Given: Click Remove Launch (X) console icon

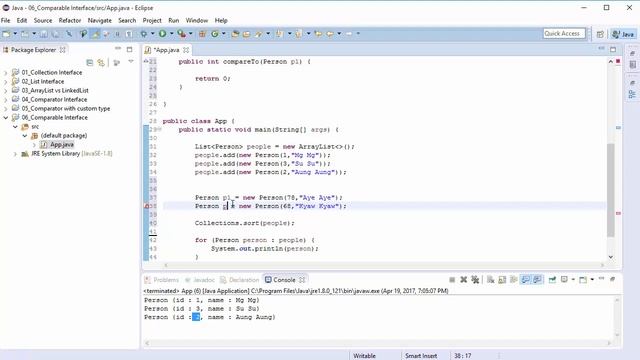Looking at the screenshot, I should point(464,280).
